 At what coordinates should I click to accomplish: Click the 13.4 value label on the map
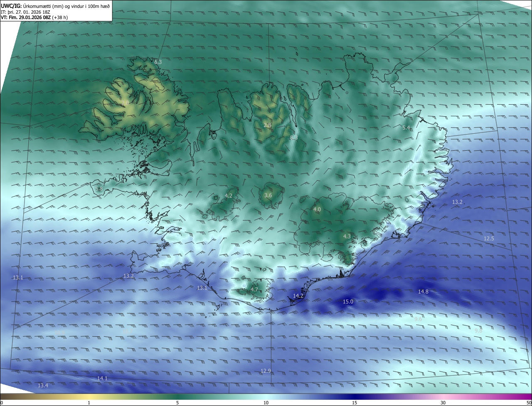(43, 385)
